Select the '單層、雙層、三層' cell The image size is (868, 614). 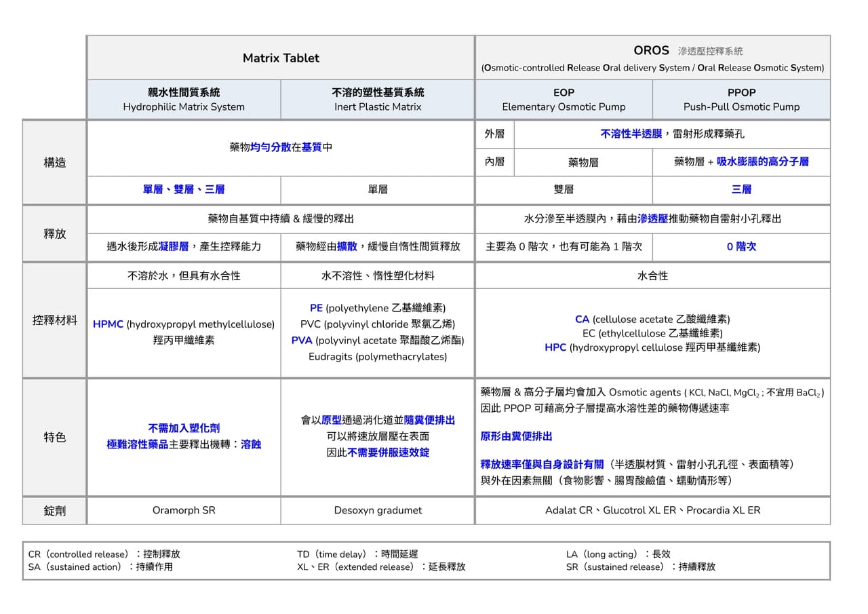coord(184,190)
